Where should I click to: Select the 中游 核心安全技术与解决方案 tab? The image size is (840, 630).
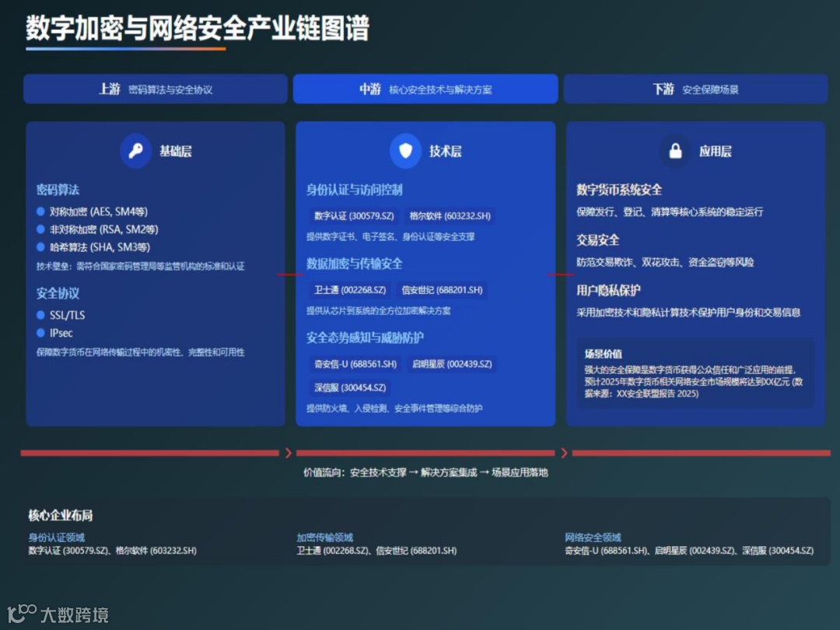pos(425,89)
